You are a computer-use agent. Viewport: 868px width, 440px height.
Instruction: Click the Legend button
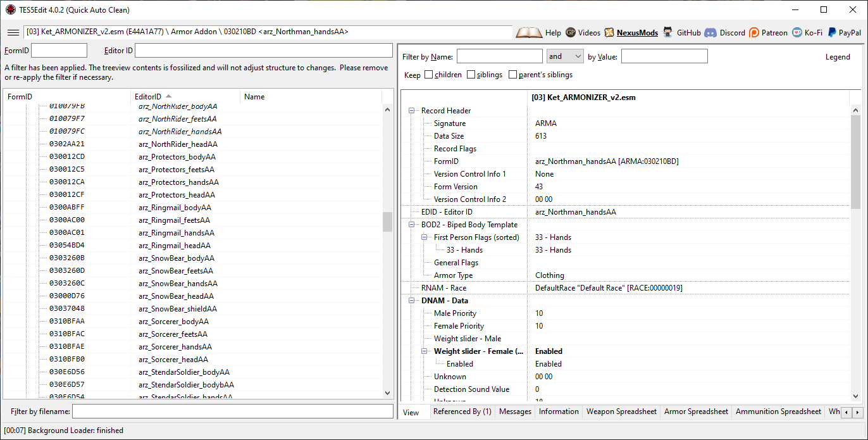[838, 57]
